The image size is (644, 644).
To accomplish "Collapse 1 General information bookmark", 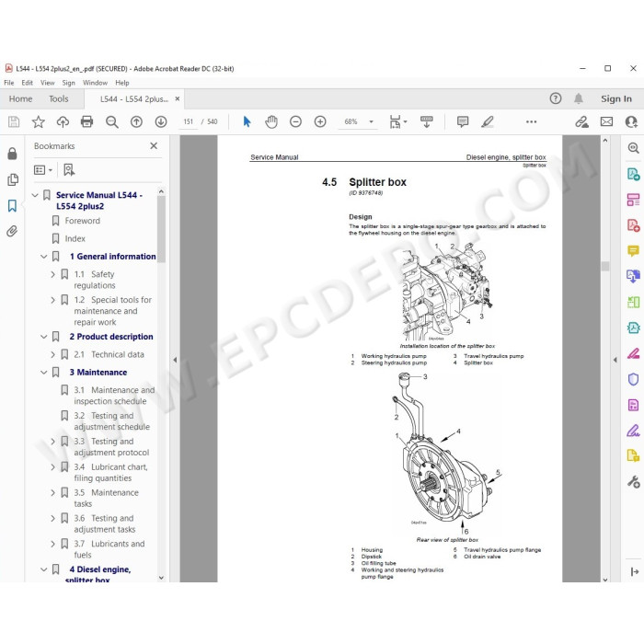I will tap(44, 257).
